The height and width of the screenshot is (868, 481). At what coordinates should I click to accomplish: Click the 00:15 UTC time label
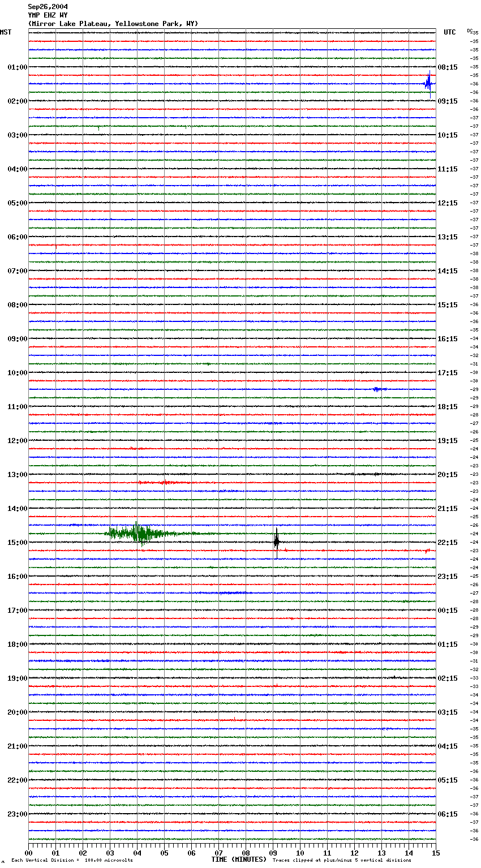point(448,611)
